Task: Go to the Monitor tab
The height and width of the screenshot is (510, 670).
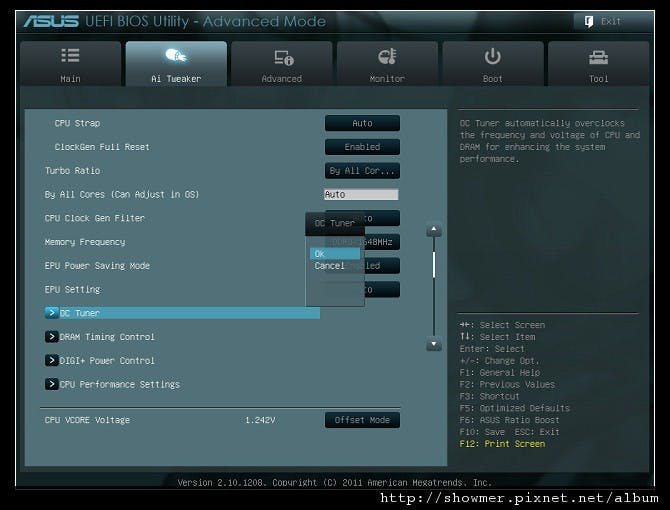Action: [387, 64]
